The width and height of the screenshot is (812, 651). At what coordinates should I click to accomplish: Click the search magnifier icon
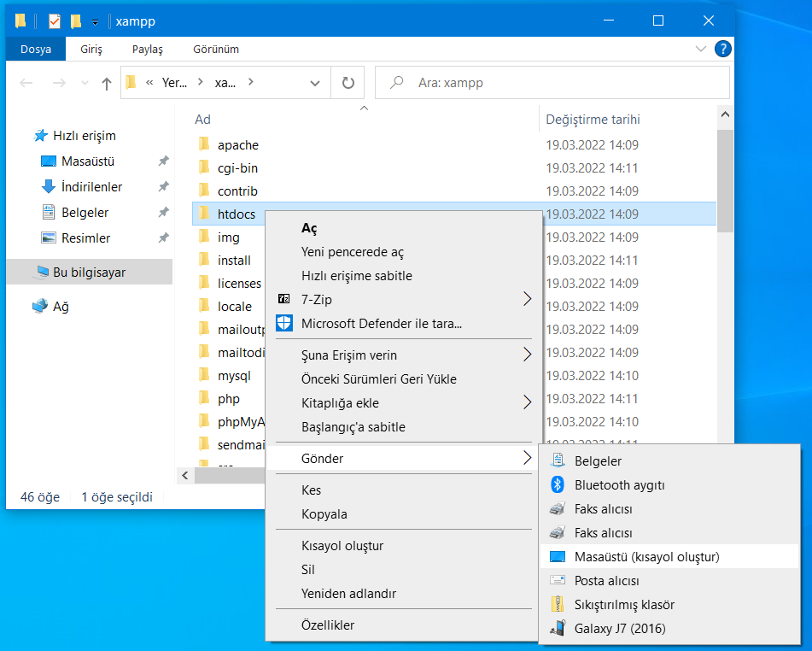[397, 82]
